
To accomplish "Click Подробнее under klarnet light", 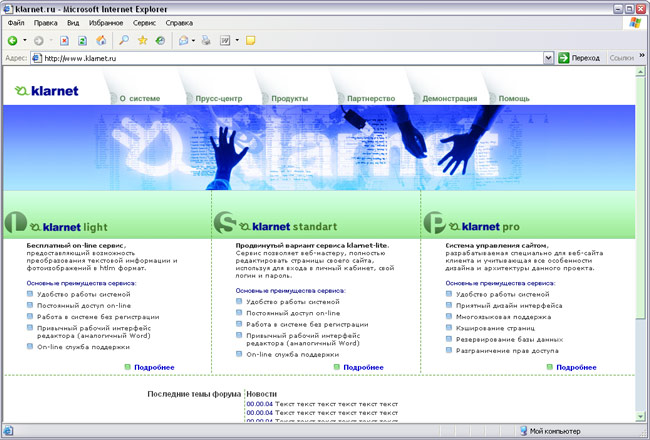I will click(x=154, y=367).
